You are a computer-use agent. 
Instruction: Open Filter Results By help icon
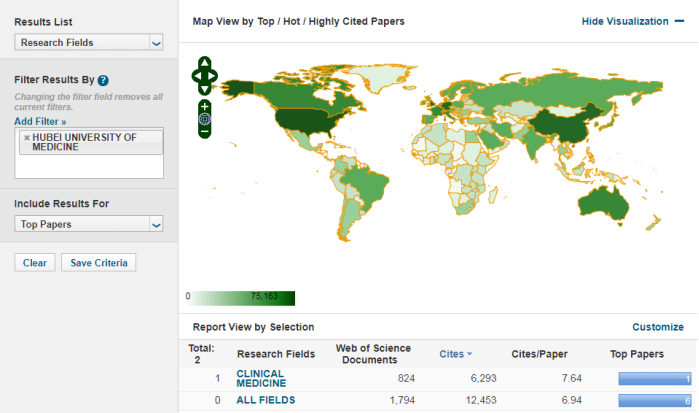[x=103, y=80]
